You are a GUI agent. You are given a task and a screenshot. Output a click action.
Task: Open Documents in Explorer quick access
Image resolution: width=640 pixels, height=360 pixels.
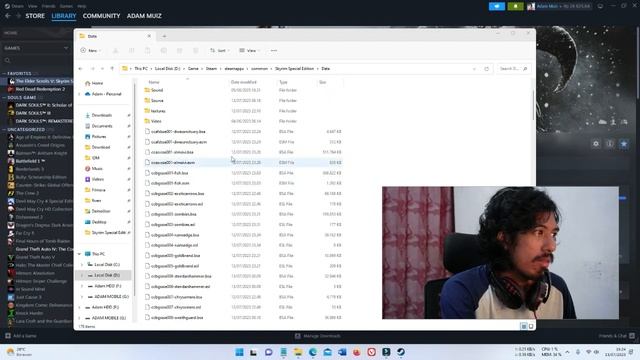102,126
